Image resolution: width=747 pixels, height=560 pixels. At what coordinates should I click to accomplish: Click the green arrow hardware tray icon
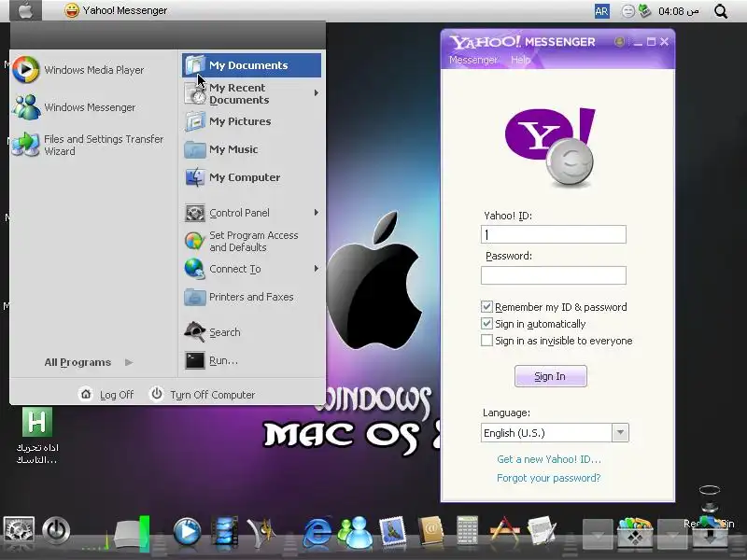coord(644,10)
